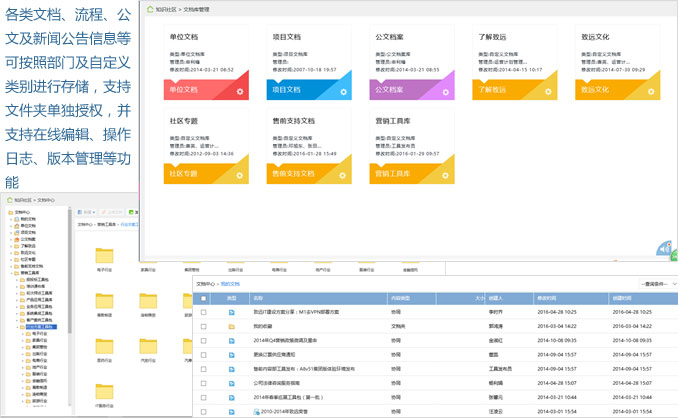The height and width of the screenshot is (418, 678).
Task: Select 我的文档 in the left document tree
Action: 26,219
